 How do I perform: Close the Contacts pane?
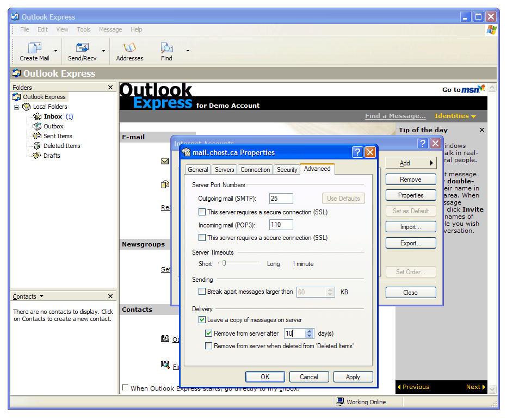(110, 296)
